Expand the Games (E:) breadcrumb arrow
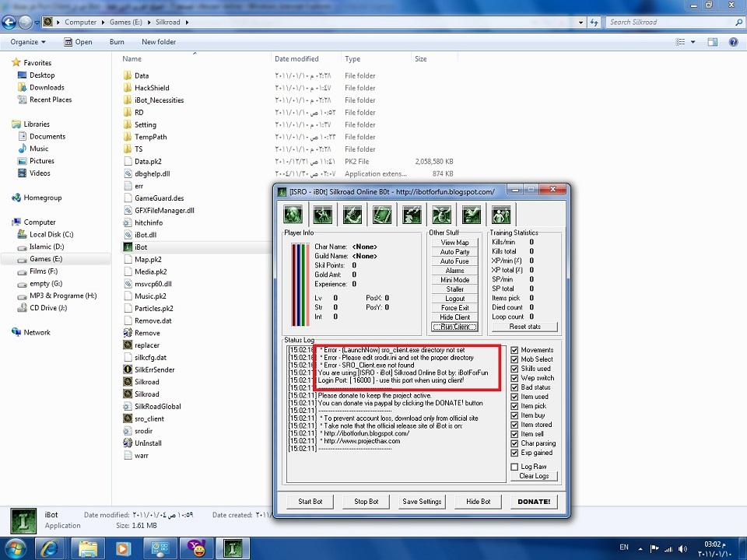The image size is (747, 560). click(x=148, y=22)
